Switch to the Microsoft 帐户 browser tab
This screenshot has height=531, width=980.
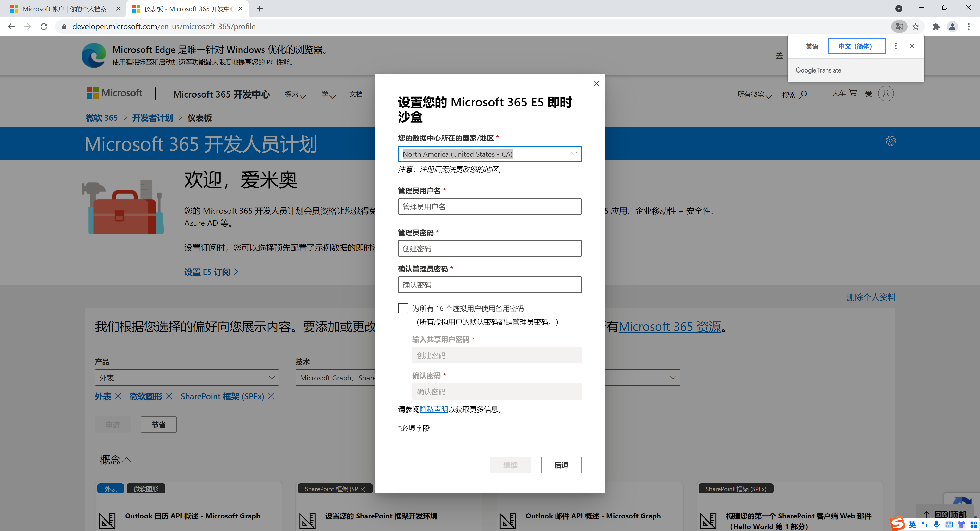[64, 9]
